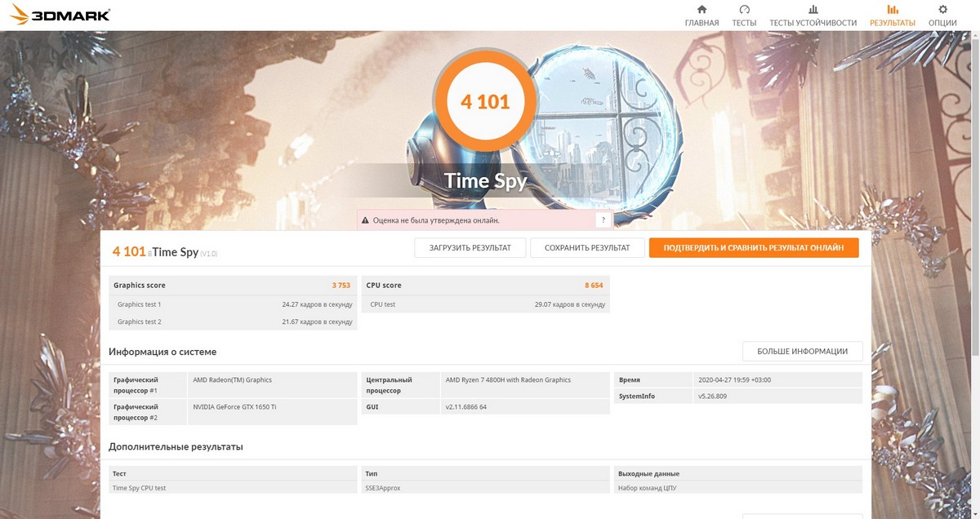
Task: Click the question mark help button in the notice
Action: 604,220
